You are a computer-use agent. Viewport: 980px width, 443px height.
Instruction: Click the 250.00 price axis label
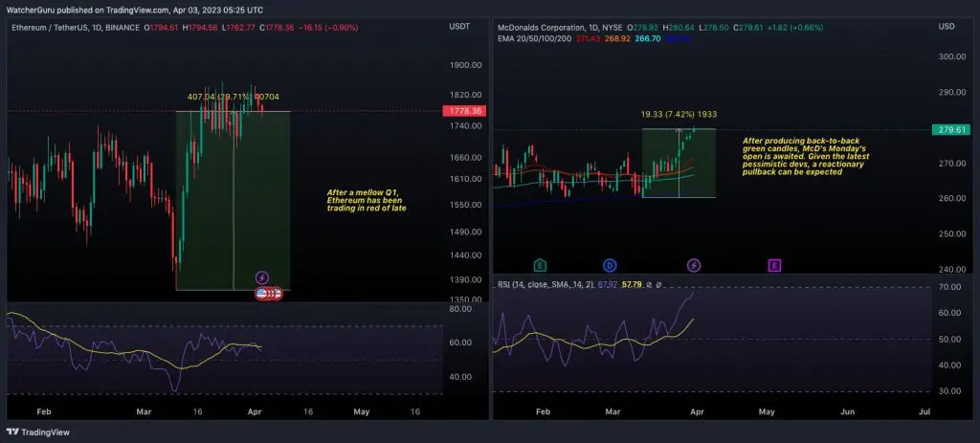pos(952,234)
